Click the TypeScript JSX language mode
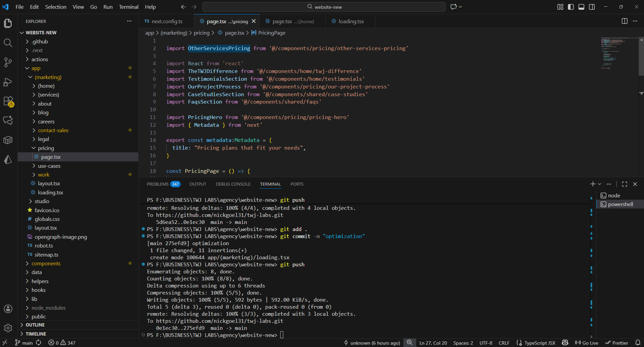 [x=540, y=343]
